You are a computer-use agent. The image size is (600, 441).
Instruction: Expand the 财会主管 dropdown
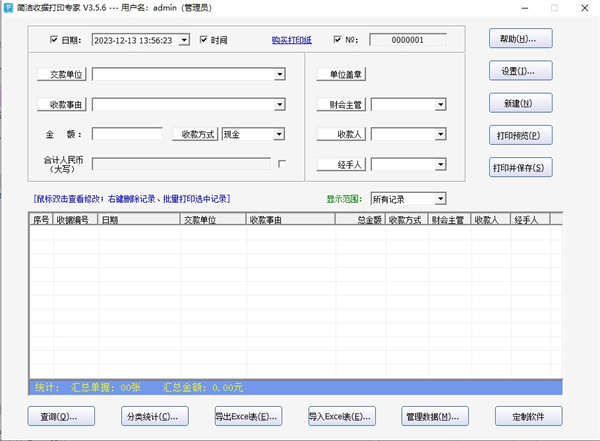[x=440, y=103]
